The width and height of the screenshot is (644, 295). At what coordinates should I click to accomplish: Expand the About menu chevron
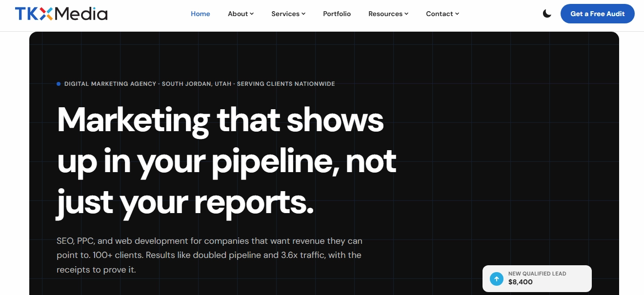coord(252,14)
